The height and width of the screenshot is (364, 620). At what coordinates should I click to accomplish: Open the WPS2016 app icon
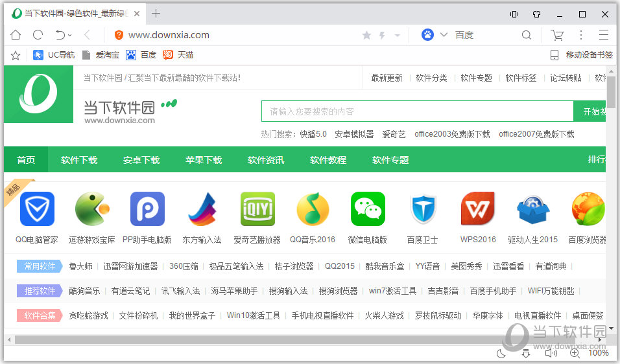coord(478,209)
